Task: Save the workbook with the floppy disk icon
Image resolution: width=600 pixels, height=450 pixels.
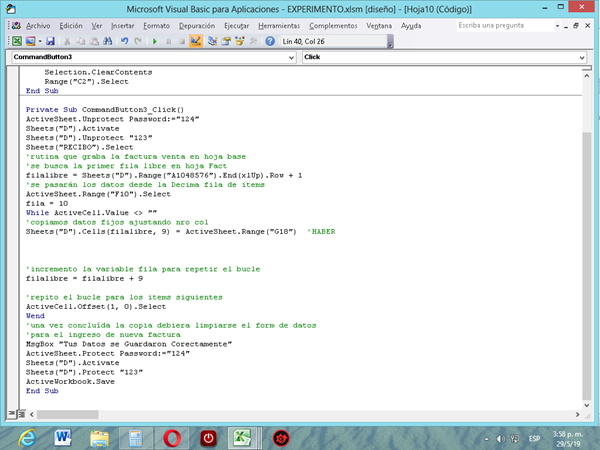Action: 50,41
